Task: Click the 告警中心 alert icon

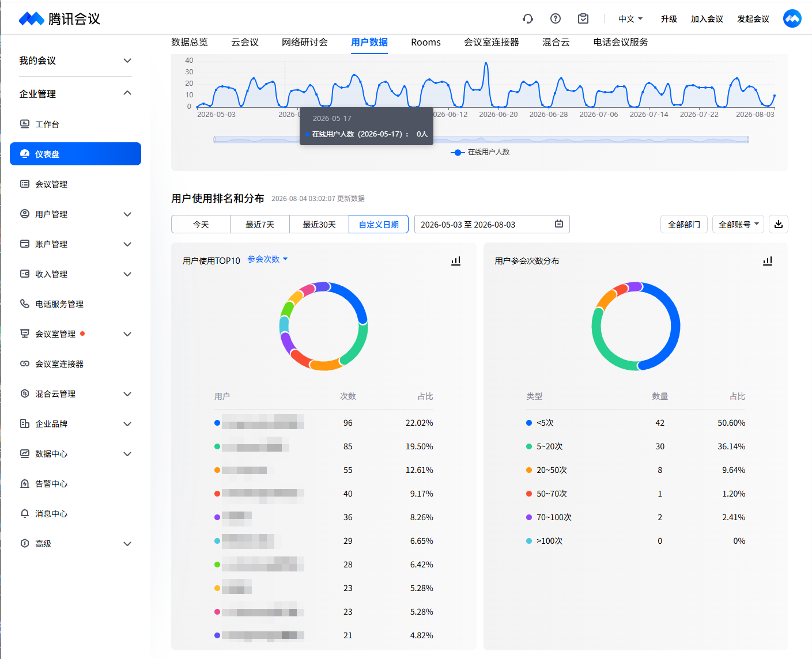Action: 25,483
